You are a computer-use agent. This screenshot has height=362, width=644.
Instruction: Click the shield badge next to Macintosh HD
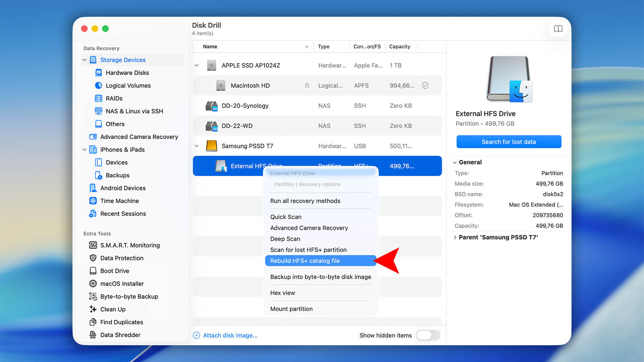point(425,85)
